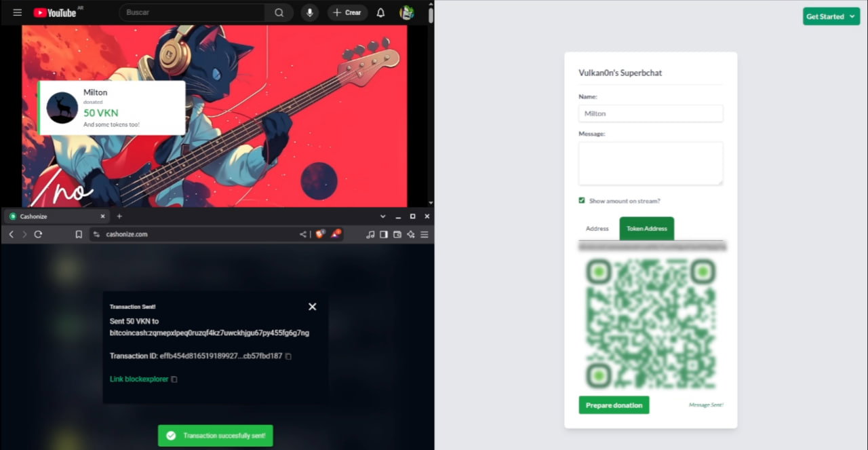Click the 50 VKN donation amount
The image size is (868, 450).
tap(100, 113)
